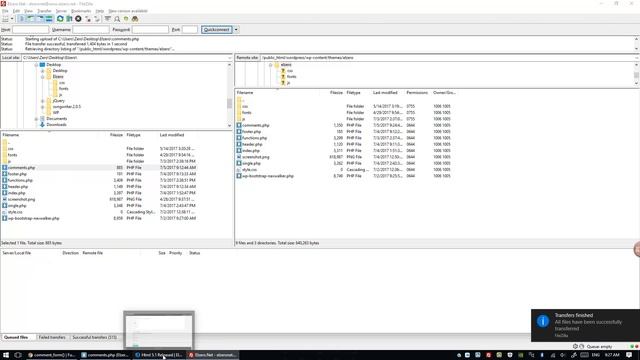Select single.php in remote file list
Image resolution: width=640 pixels, height=360 pixels.
click(x=251, y=163)
